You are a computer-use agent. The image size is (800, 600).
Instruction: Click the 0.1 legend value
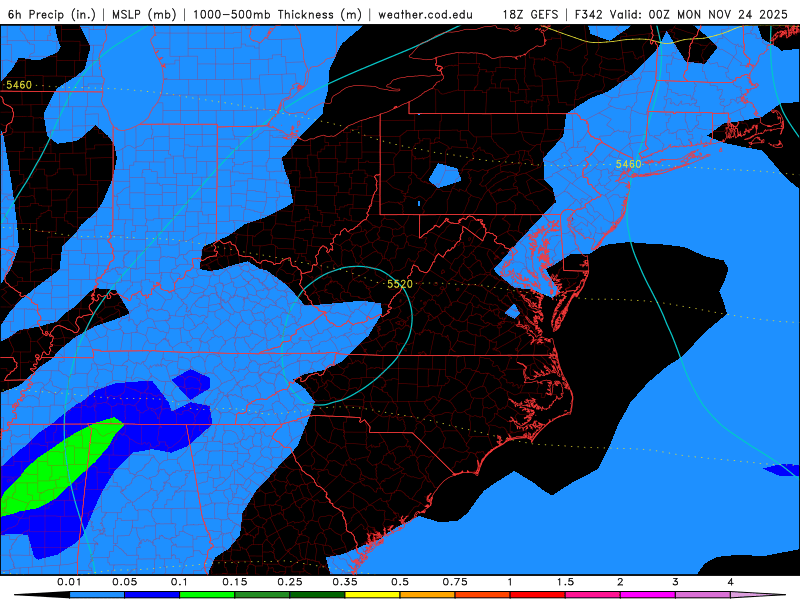[179, 582]
